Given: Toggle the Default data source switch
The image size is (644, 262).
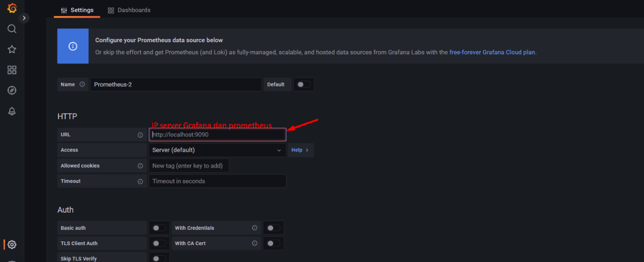Looking at the screenshot, I should click(304, 85).
